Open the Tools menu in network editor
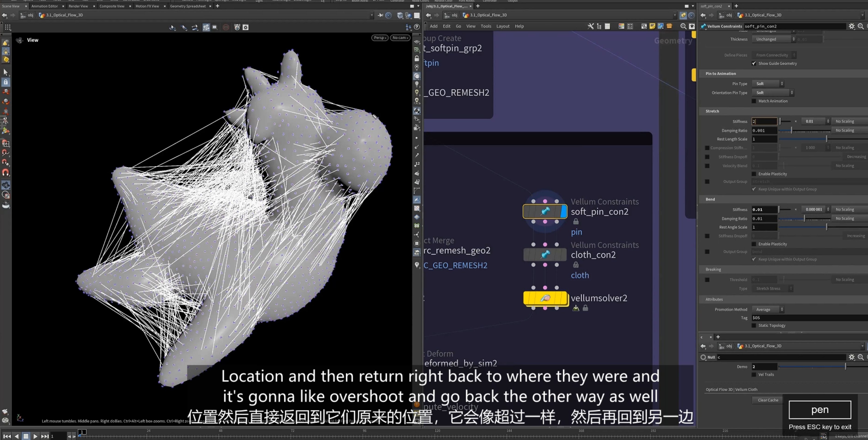The width and height of the screenshot is (868, 440). 486,26
